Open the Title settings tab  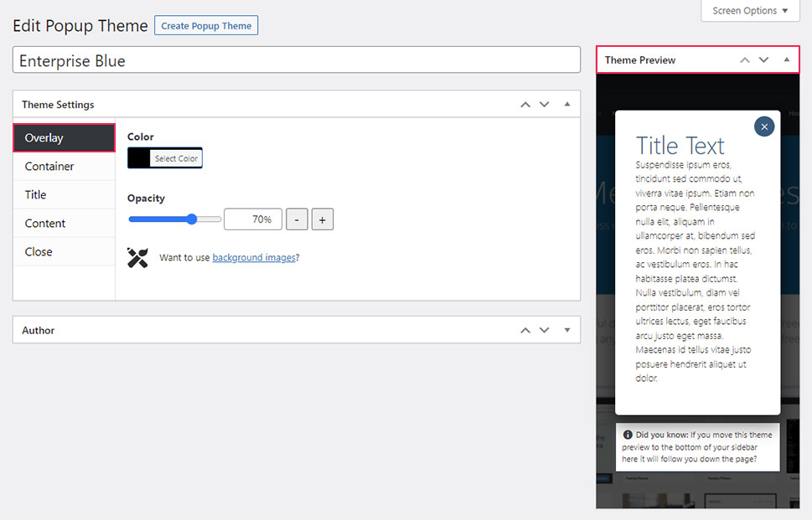36,195
